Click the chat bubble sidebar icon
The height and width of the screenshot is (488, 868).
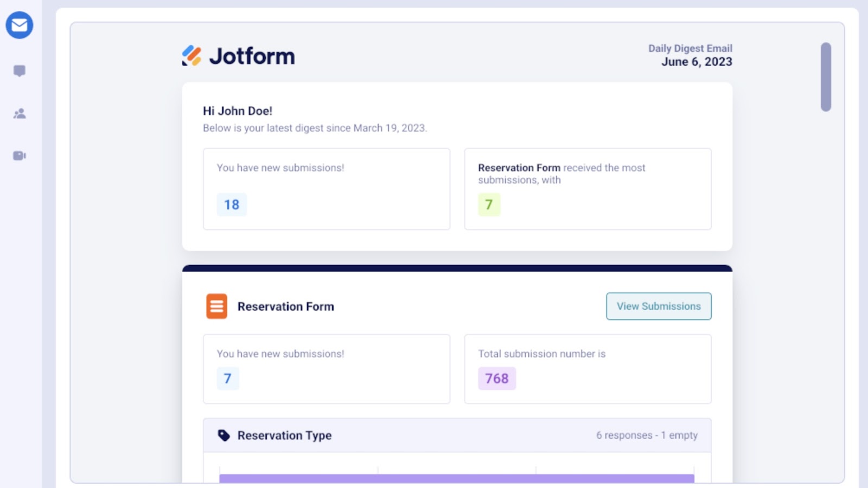point(20,71)
